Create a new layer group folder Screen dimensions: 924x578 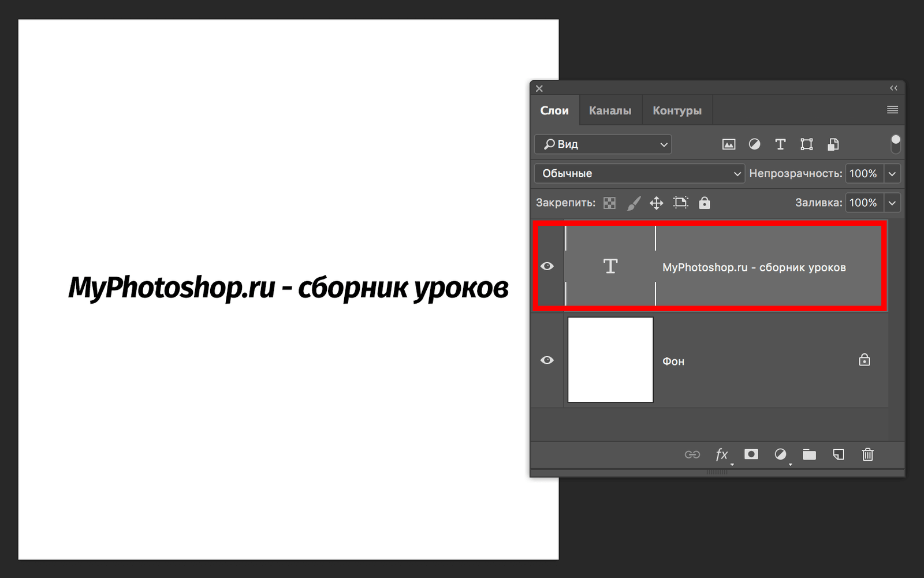809,454
